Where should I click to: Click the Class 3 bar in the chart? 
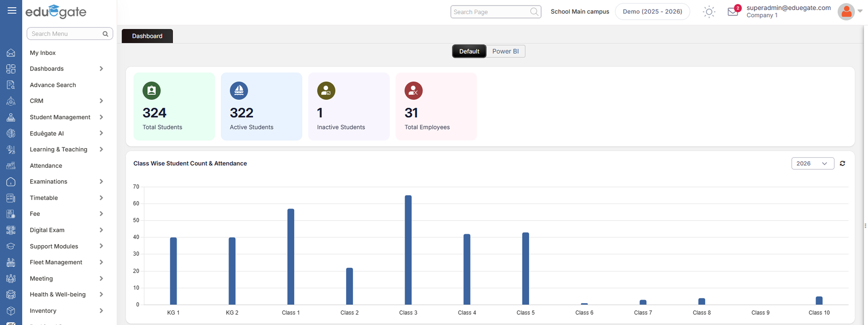[408, 250]
